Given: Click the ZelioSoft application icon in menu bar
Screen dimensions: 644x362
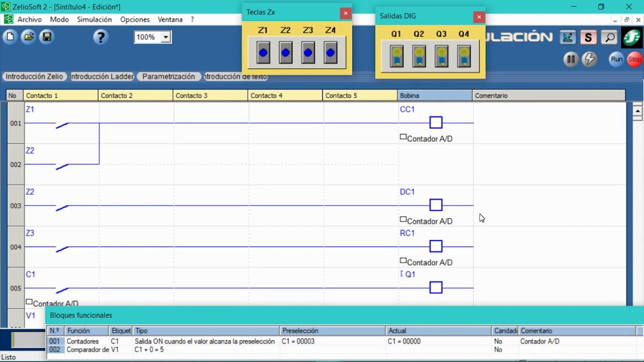Looking at the screenshot, I should [9, 20].
